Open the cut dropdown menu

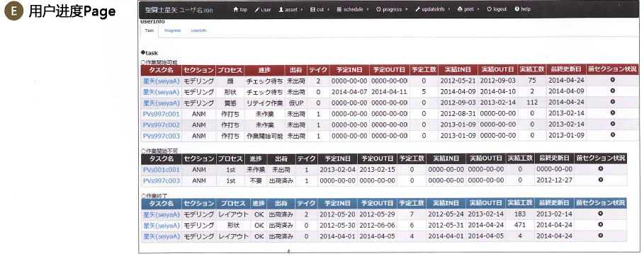(320, 9)
